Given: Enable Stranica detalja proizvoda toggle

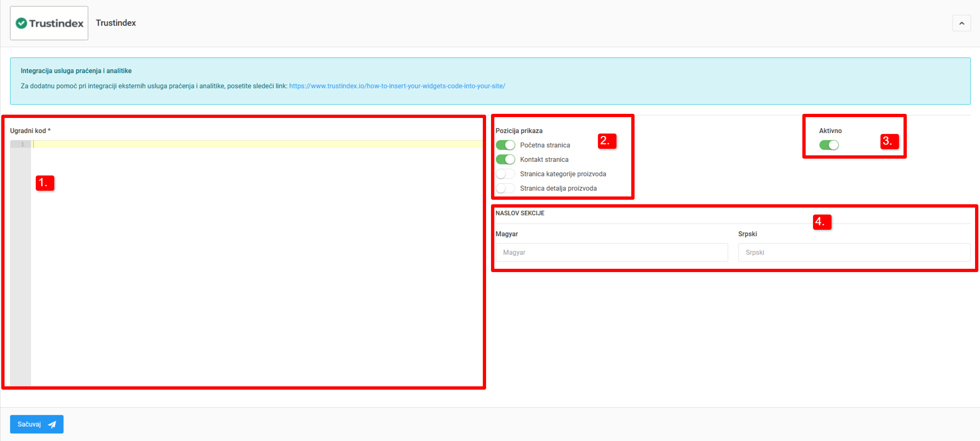Looking at the screenshot, I should (505, 188).
